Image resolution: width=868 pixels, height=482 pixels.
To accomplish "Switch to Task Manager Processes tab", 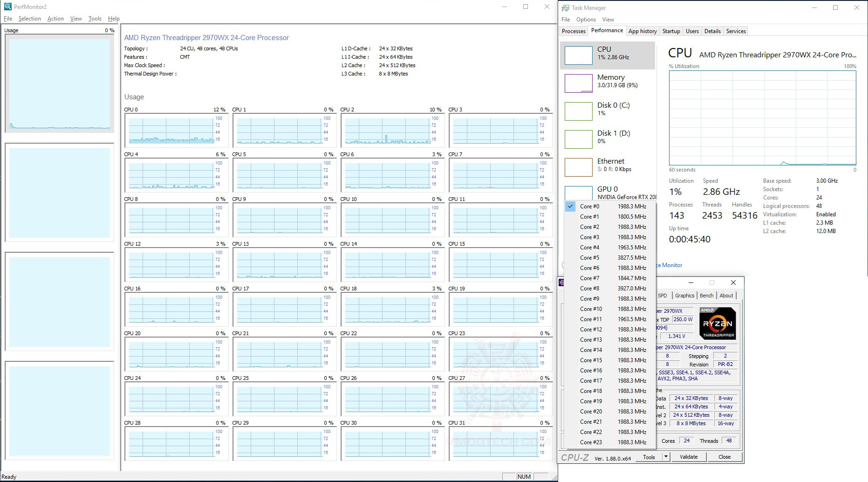I will click(574, 31).
